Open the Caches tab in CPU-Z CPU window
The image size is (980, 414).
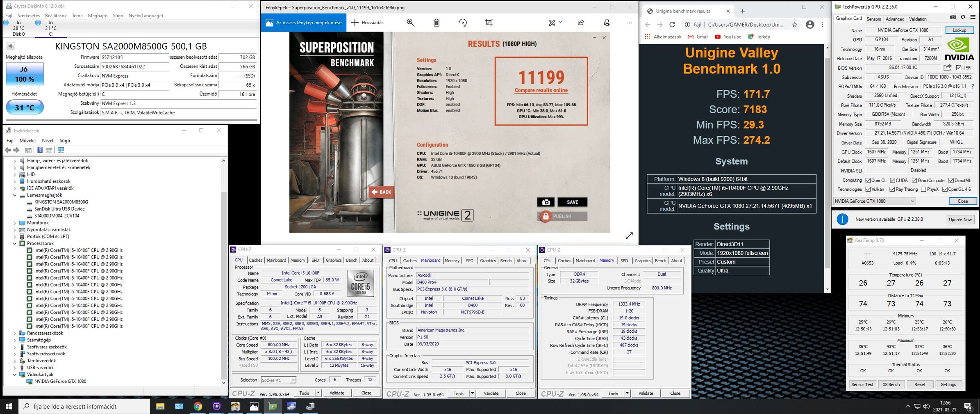(255, 260)
